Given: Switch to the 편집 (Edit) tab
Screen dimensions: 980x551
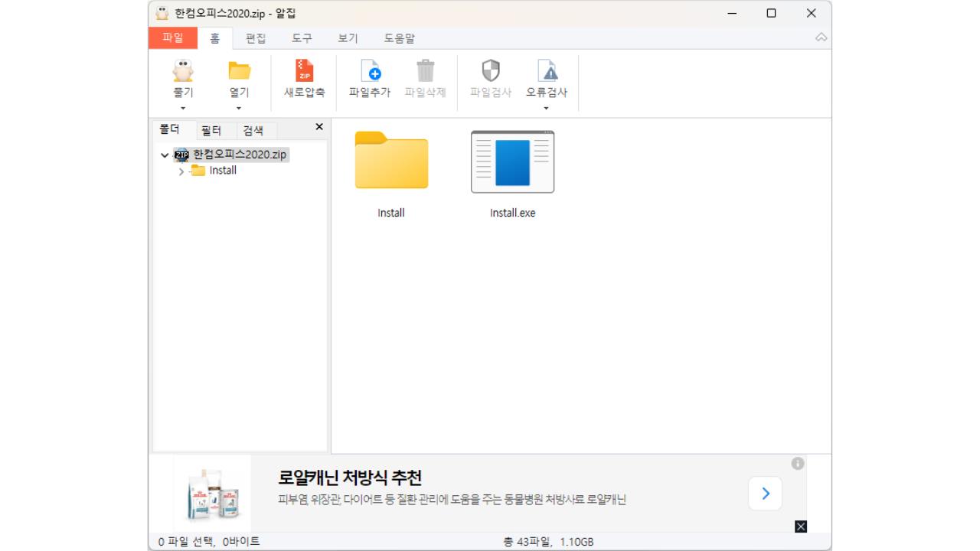Looking at the screenshot, I should coord(255,38).
